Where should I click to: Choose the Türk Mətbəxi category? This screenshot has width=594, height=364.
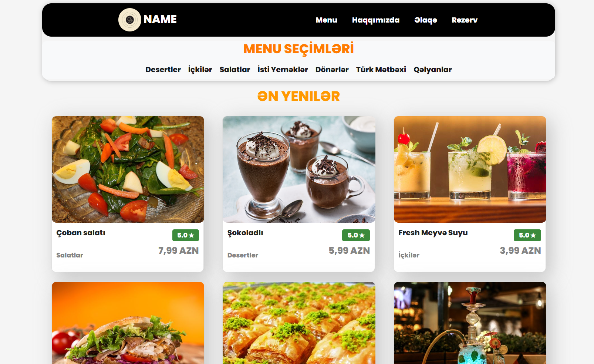[x=381, y=70]
